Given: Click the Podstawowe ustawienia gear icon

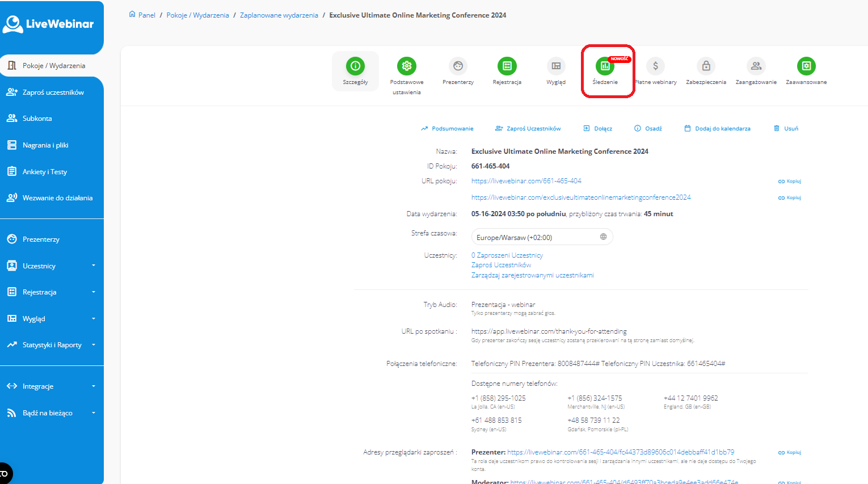Looking at the screenshot, I should (x=406, y=66).
